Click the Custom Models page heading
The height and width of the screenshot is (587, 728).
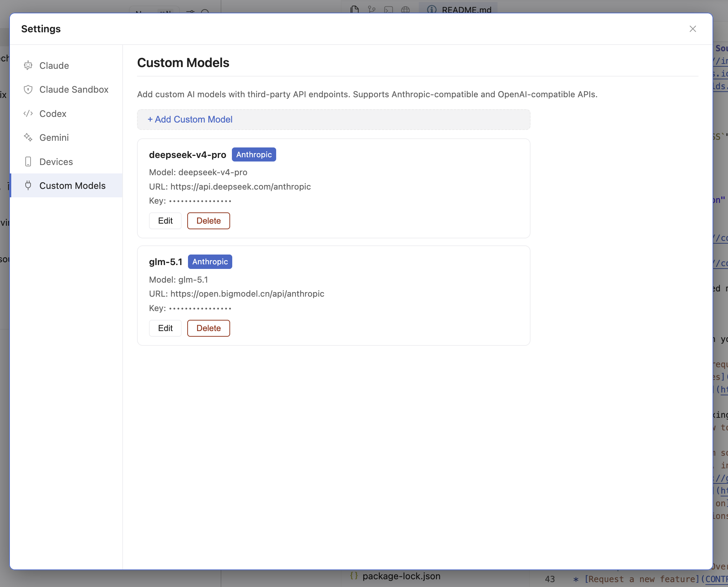[x=183, y=63]
